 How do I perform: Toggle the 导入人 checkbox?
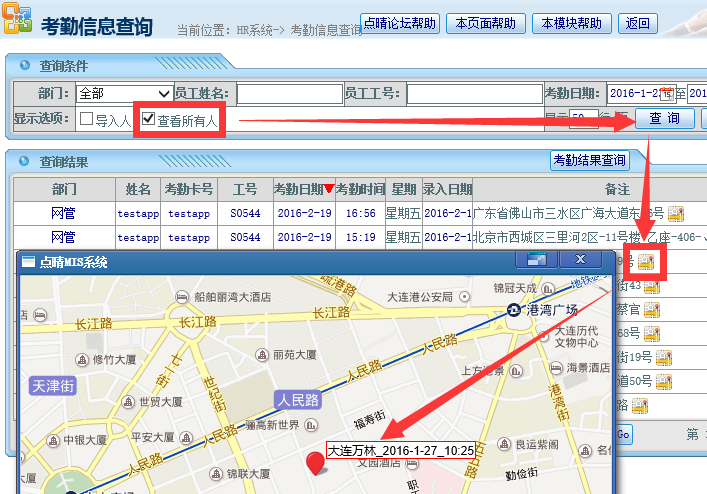pyautogui.click(x=86, y=119)
